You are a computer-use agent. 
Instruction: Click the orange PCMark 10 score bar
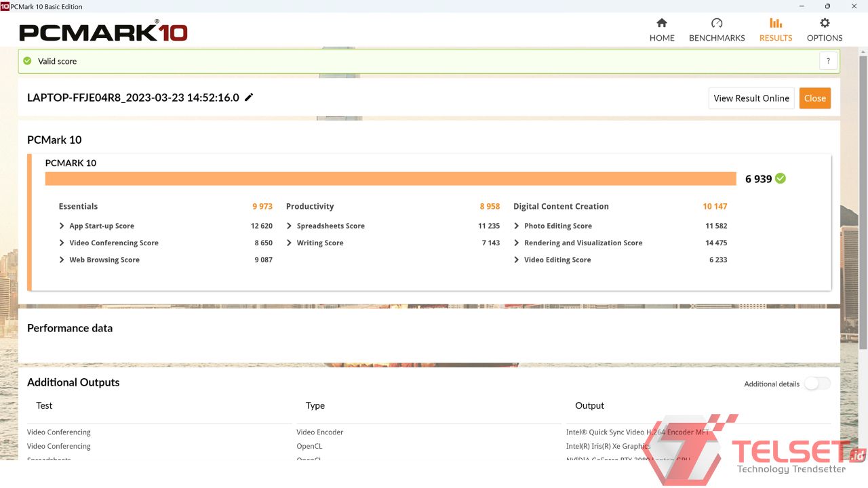pyautogui.click(x=390, y=179)
